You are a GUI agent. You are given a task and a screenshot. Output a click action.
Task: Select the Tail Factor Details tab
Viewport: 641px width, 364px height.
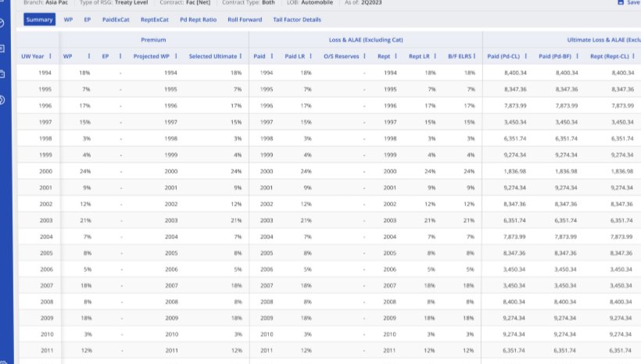coord(297,20)
